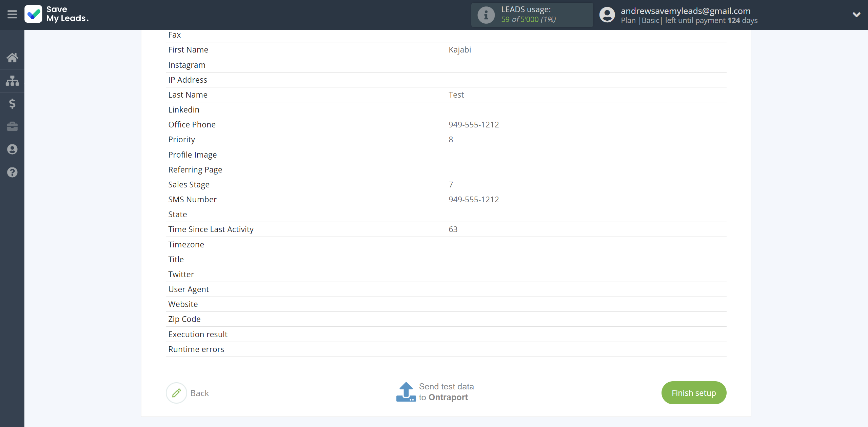Open the sidebar profile icon
868x427 pixels.
[12, 149]
